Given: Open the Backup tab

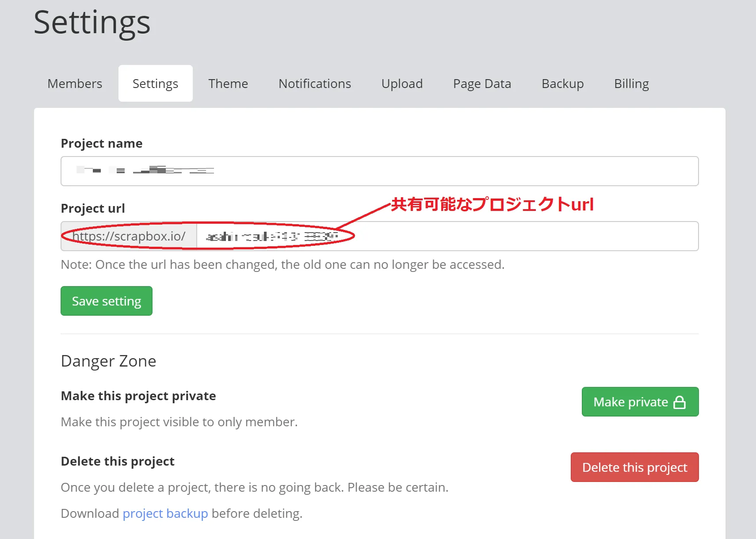Looking at the screenshot, I should click(562, 84).
